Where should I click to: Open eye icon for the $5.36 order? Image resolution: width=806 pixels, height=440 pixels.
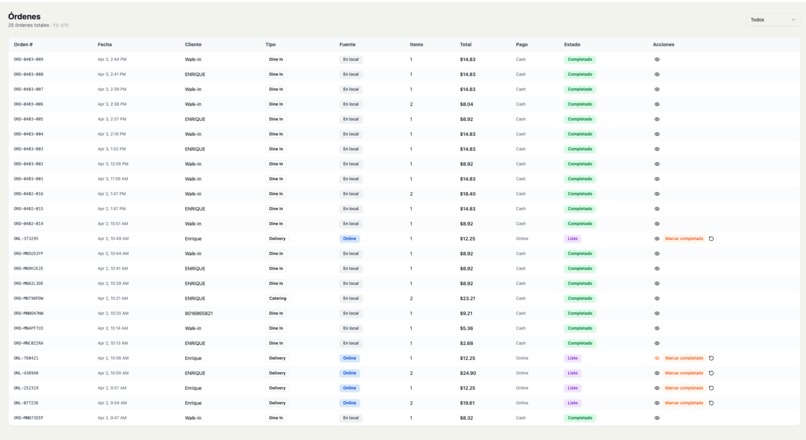click(657, 328)
